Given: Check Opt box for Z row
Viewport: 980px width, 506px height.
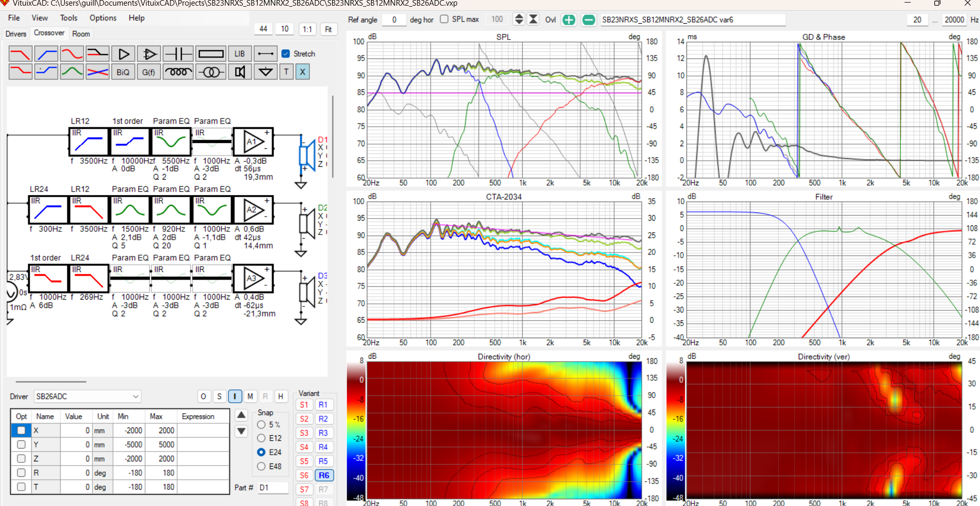Looking at the screenshot, I should point(21,459).
